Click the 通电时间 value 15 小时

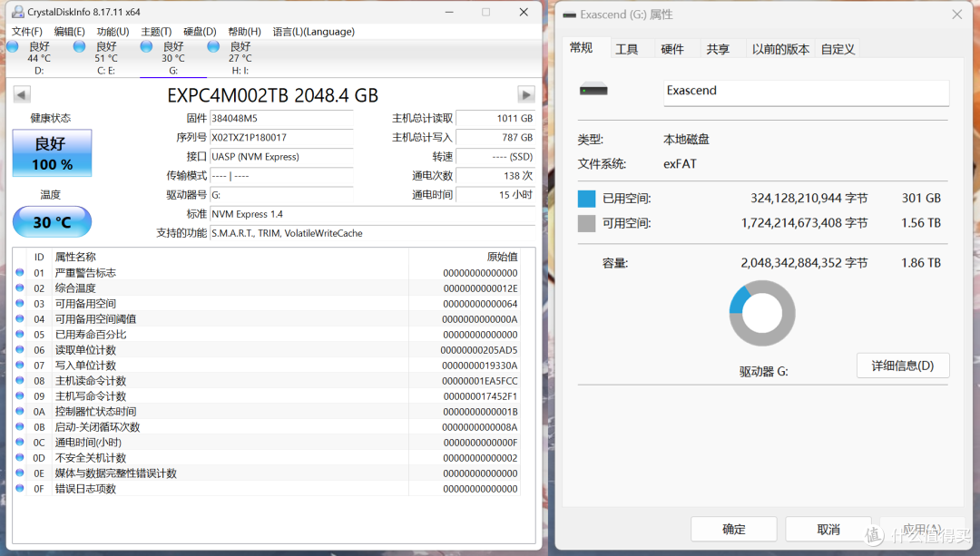click(x=495, y=195)
